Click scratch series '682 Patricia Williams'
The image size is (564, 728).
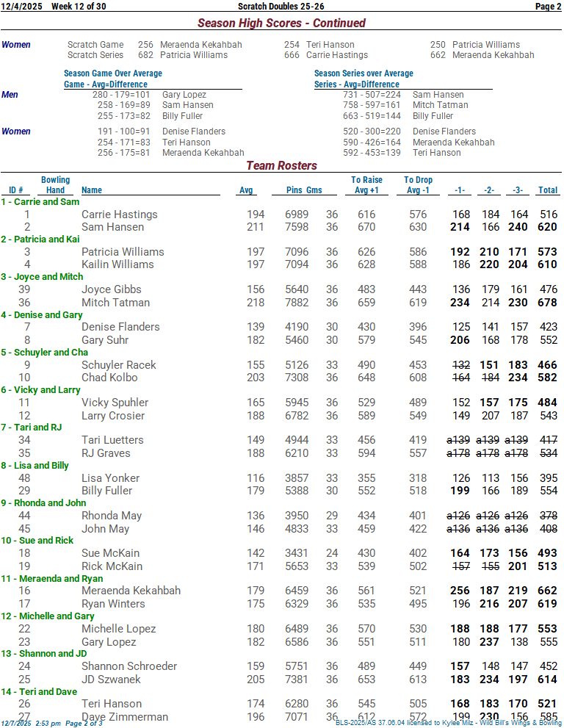[x=183, y=55]
